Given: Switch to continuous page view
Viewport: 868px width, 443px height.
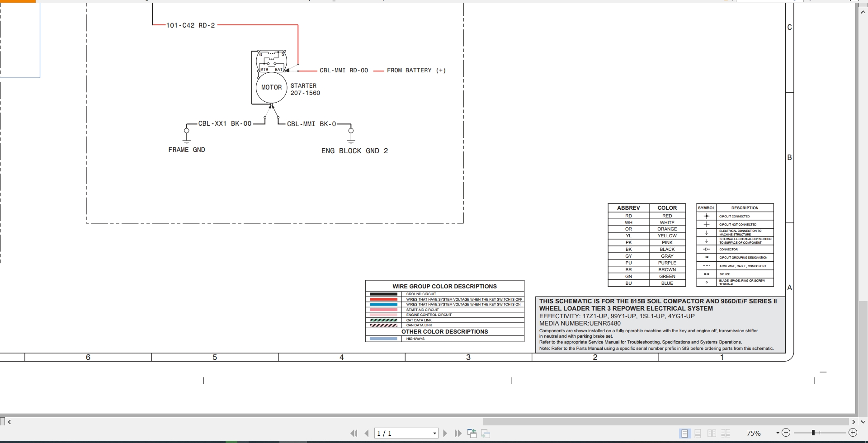Looking at the screenshot, I should coord(698,433).
